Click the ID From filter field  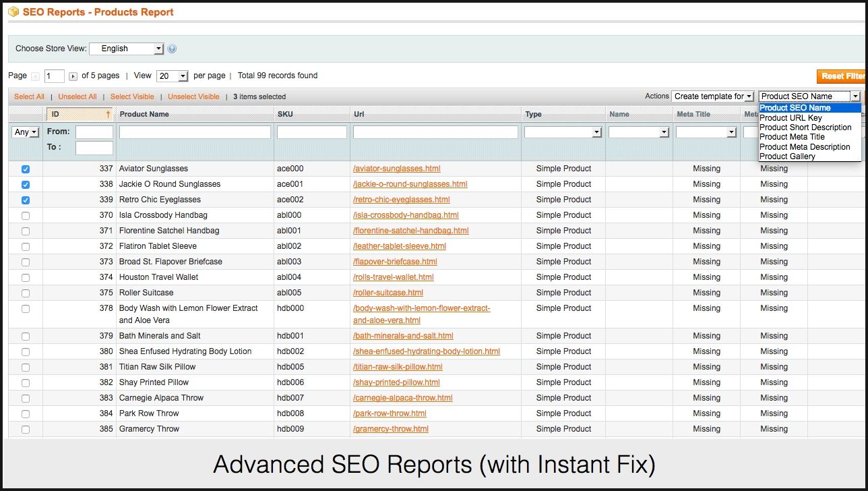pyautogui.click(x=94, y=132)
